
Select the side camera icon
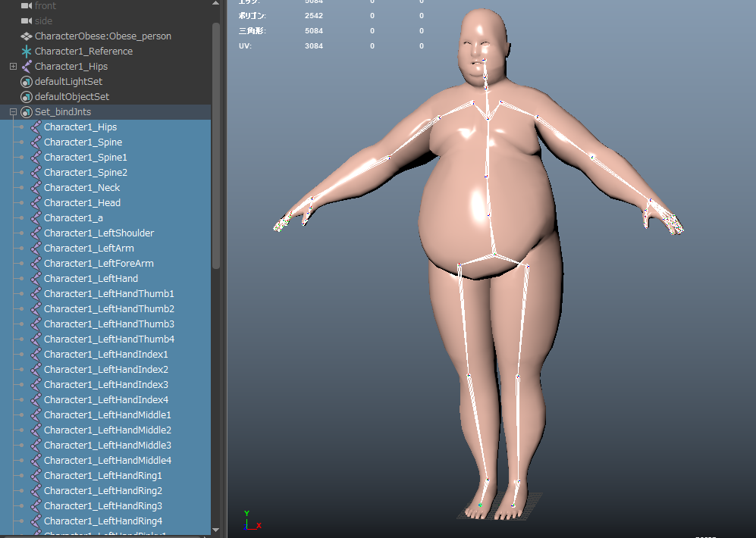[x=27, y=20]
